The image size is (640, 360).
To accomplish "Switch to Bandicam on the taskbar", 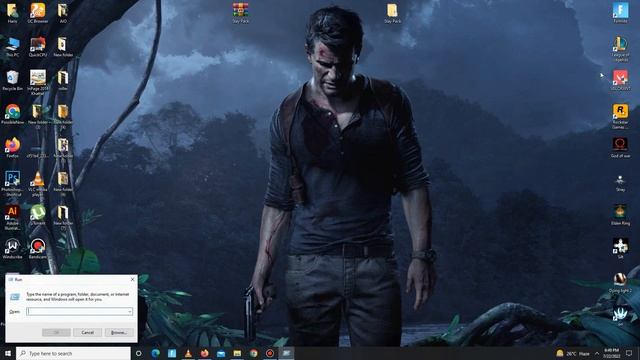I will [270, 353].
